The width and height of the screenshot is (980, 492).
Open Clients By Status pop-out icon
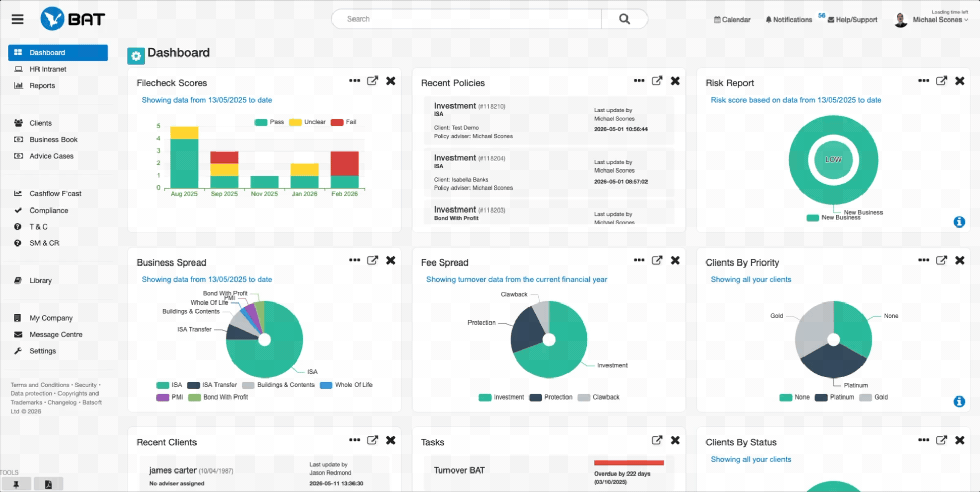point(942,440)
